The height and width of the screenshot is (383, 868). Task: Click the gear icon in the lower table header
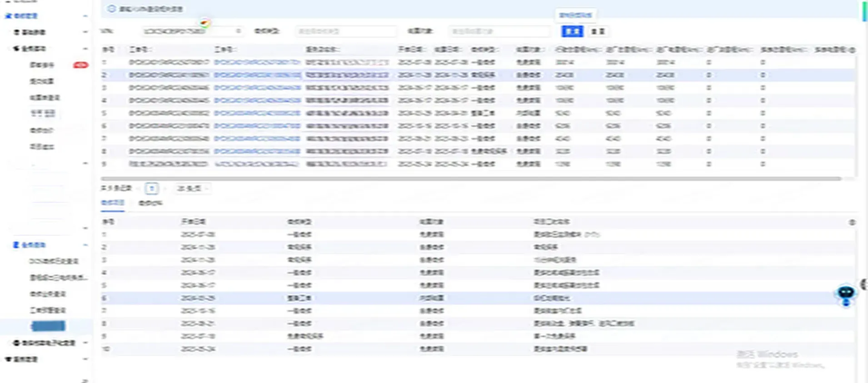pyautogui.click(x=852, y=222)
